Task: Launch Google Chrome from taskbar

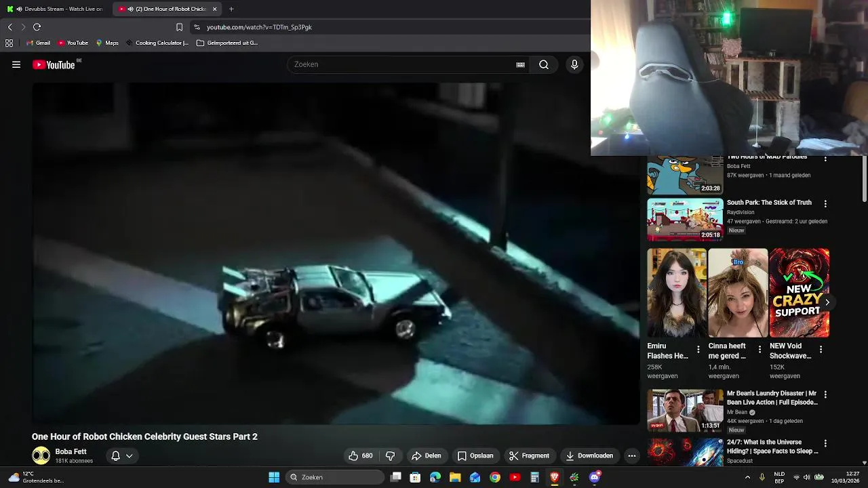Action: (495, 477)
